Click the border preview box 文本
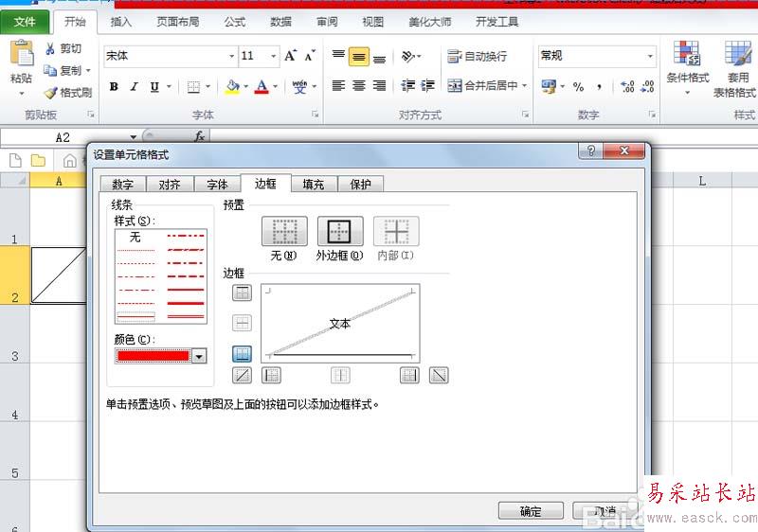 [x=340, y=324]
